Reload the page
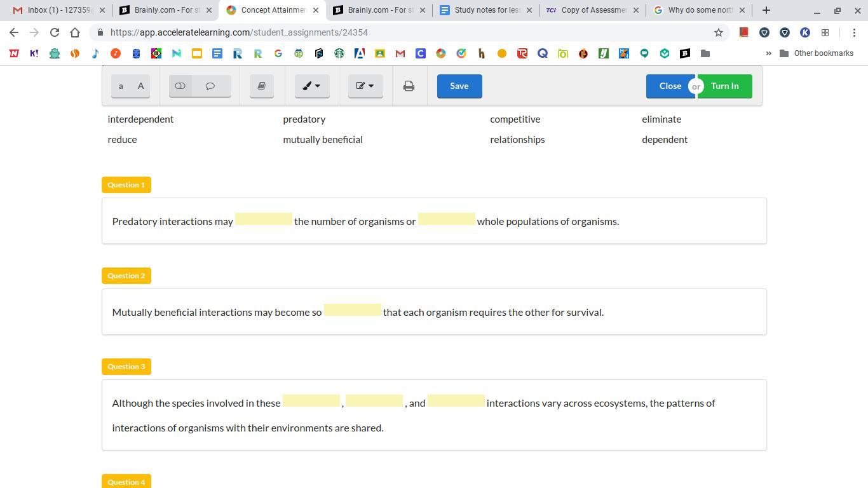 coord(55,32)
